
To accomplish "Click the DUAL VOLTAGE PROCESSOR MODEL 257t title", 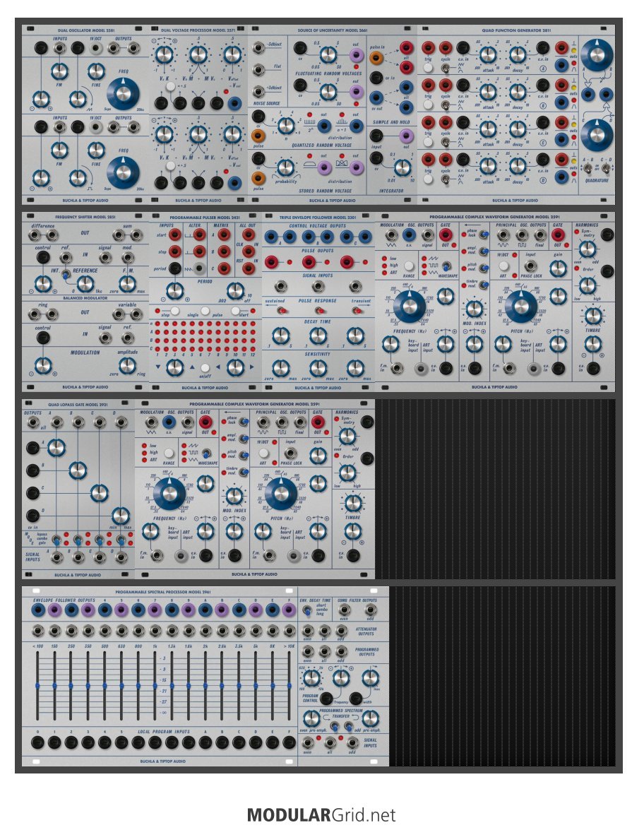I will point(198,30).
